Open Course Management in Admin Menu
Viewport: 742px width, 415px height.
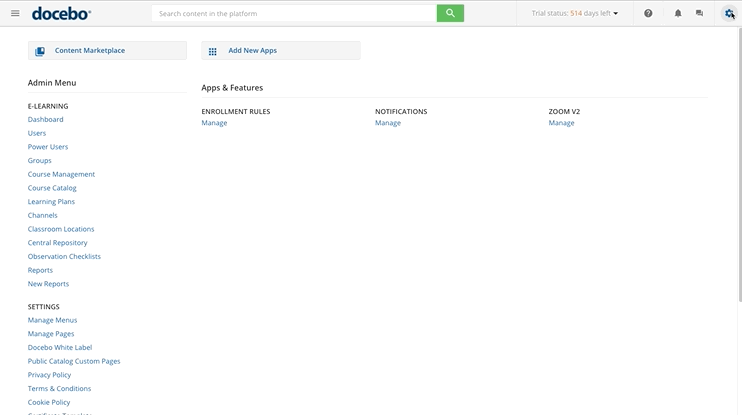[x=61, y=174]
